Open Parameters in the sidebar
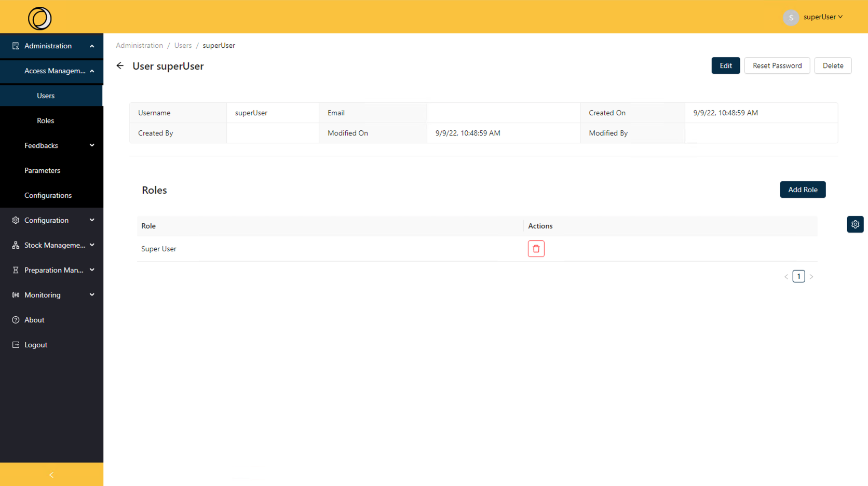868x486 pixels. point(43,170)
